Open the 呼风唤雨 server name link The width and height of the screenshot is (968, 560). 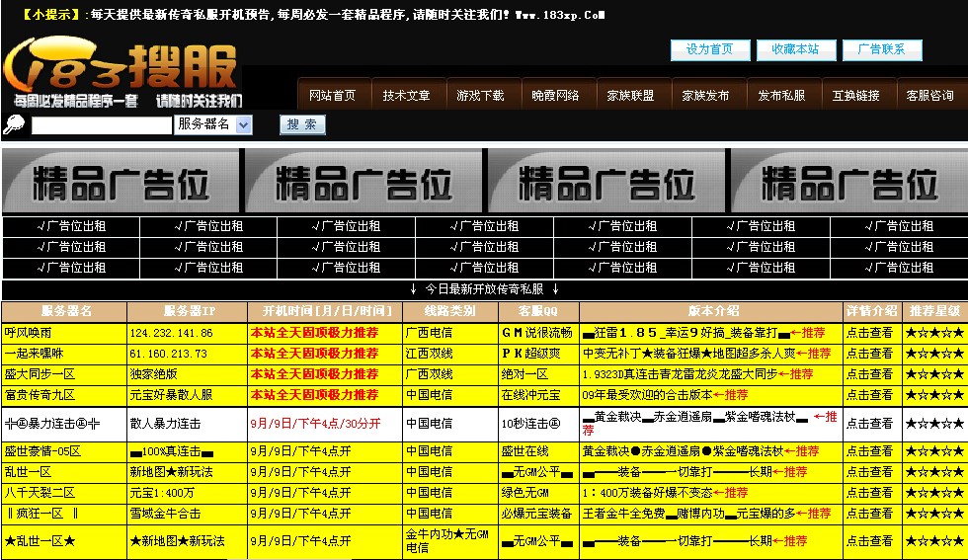[x=28, y=334]
